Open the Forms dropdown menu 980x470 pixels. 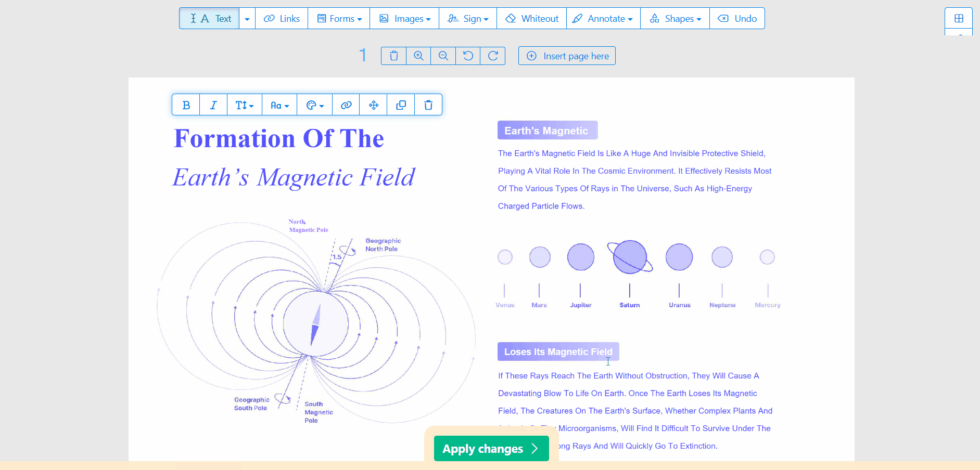339,19
